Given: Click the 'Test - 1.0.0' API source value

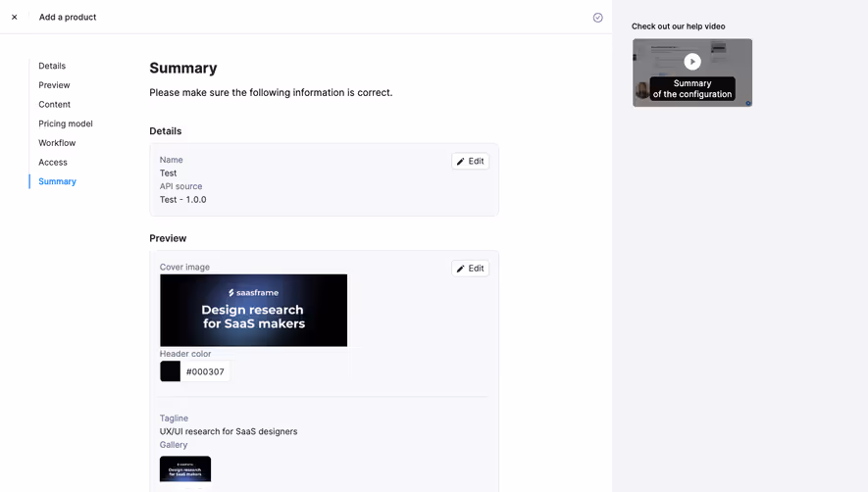Looking at the screenshot, I should (x=183, y=200).
